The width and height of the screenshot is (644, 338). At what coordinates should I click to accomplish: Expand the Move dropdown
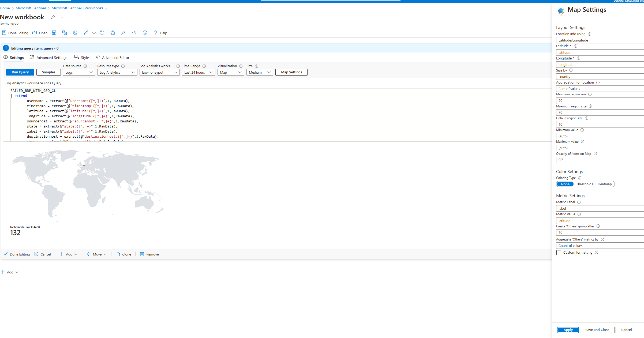click(97, 254)
